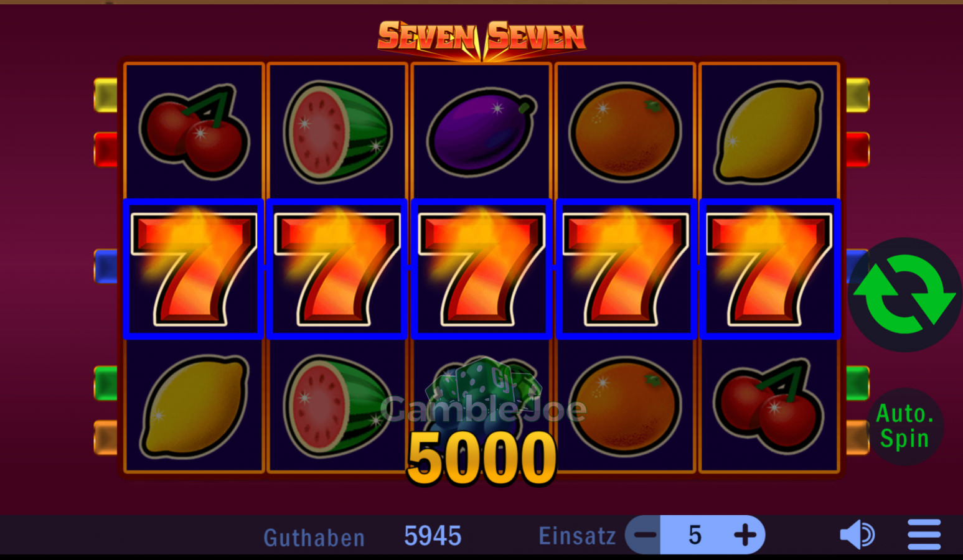Select the red payline marker on right

click(857, 149)
